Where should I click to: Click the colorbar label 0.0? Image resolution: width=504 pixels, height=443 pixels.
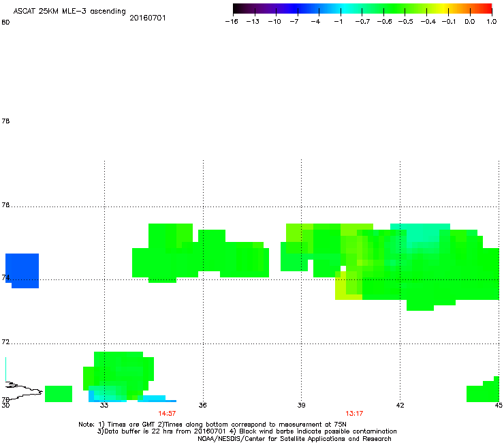point(470,22)
